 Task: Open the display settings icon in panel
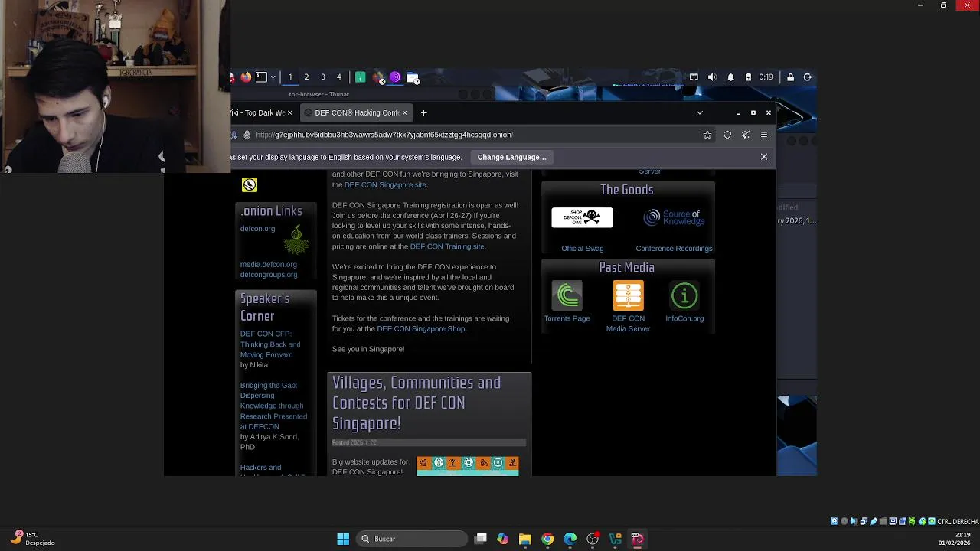pyautogui.click(x=694, y=77)
